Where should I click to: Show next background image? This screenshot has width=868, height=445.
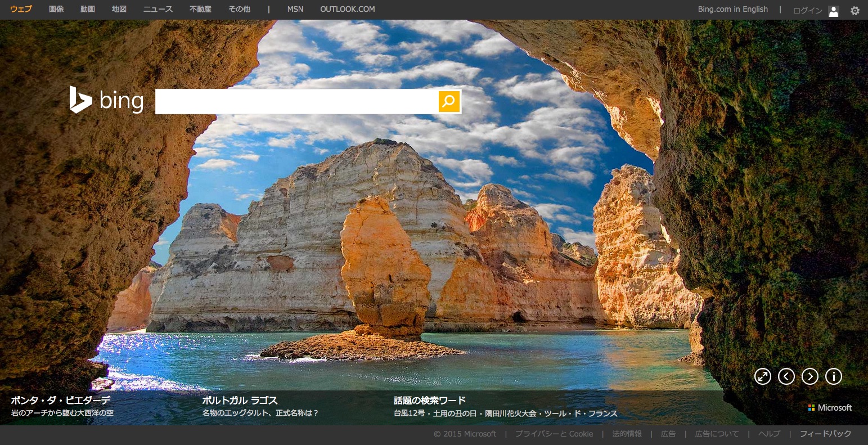point(809,376)
